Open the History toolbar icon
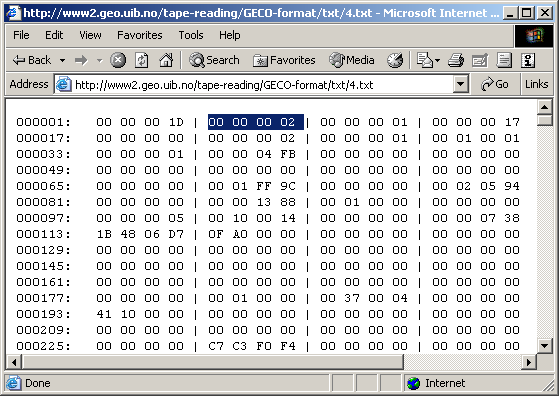Viewport: 559px width, 396px height. 395,60
